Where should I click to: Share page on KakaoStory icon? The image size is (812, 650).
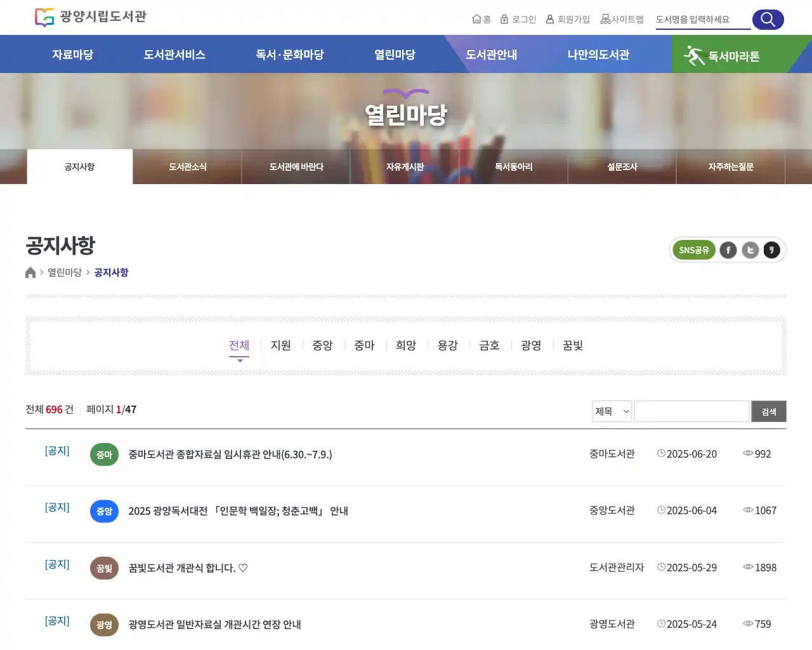coord(772,250)
